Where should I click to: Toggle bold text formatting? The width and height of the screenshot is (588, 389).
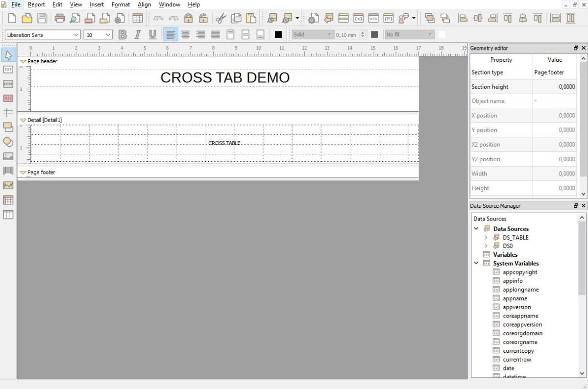point(122,35)
